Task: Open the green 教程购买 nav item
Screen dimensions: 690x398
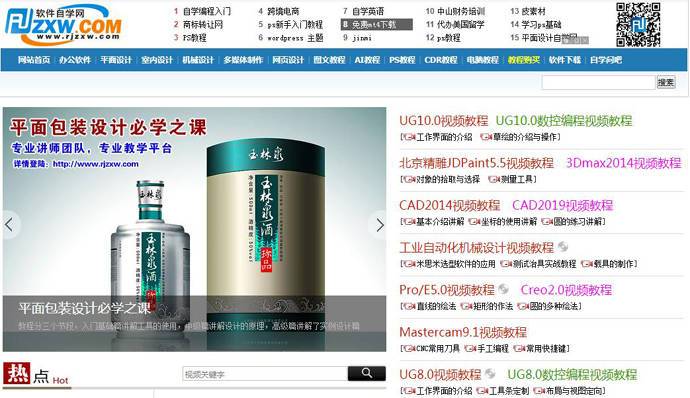Action: pos(524,60)
